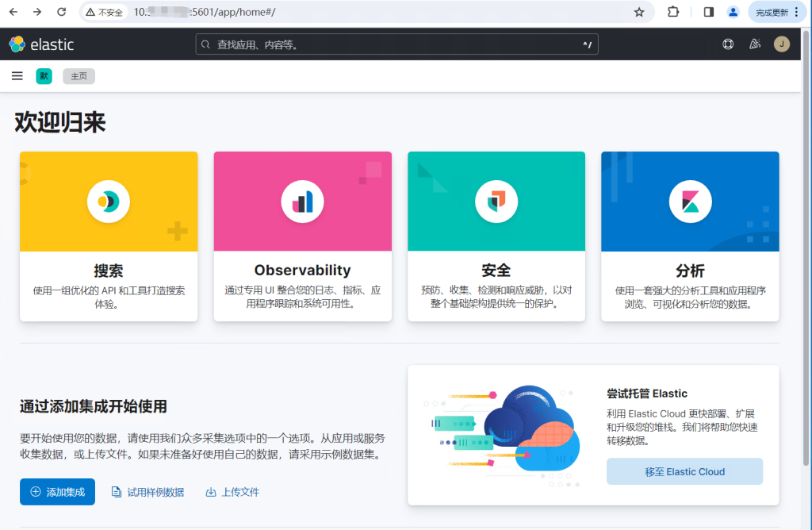812x530 pixels.
Task: Open the green default space selector
Action: click(44, 76)
